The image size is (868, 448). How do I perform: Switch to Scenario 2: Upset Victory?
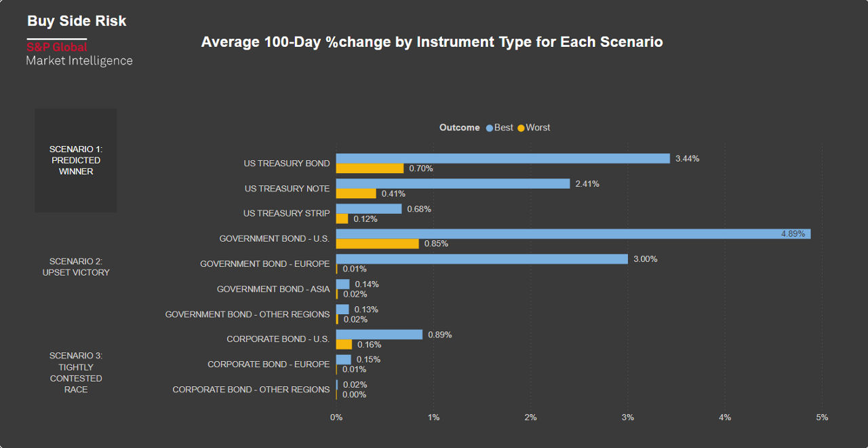tap(76, 267)
